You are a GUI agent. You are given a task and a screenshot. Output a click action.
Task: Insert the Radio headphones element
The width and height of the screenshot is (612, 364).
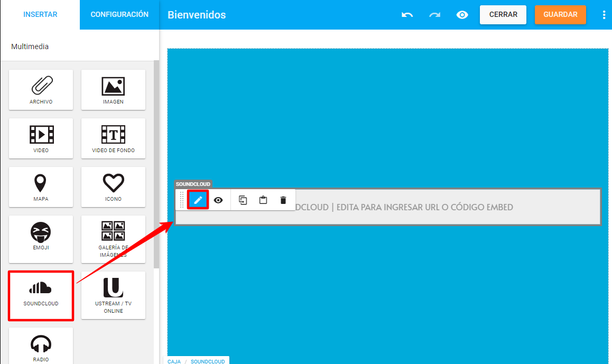click(41, 346)
